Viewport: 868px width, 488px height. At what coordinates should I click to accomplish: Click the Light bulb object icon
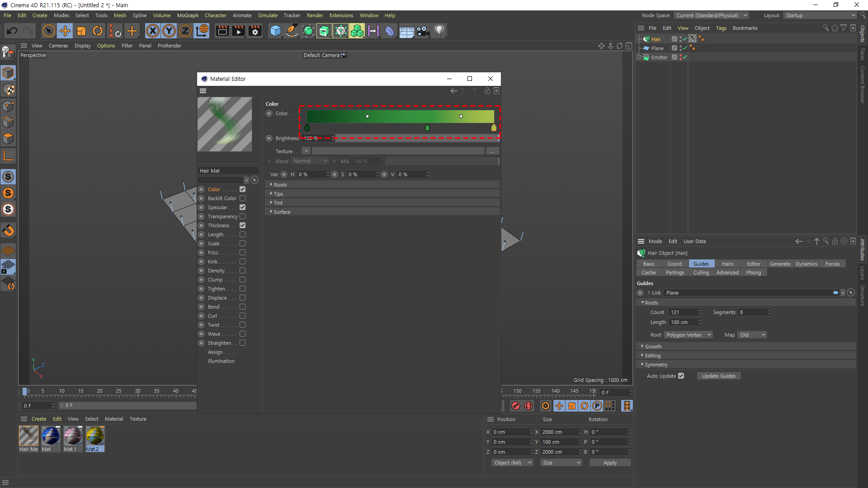coord(439,31)
